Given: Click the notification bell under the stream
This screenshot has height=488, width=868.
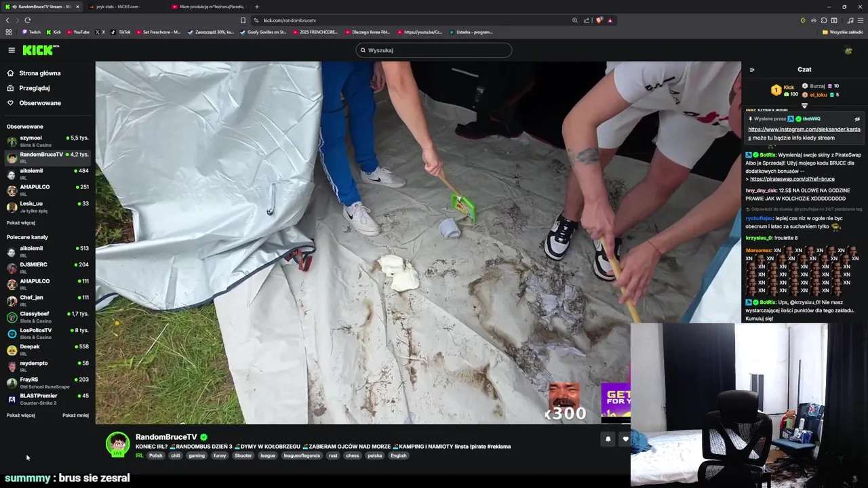Looking at the screenshot, I should pos(608,439).
